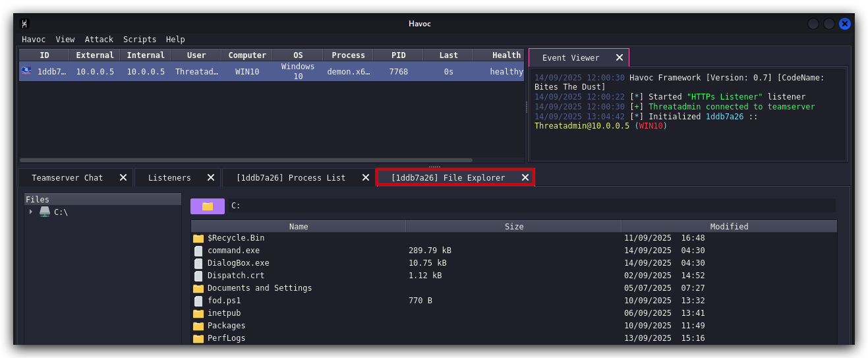
Task: Click the fod.ps1 file icon
Action: tap(198, 301)
